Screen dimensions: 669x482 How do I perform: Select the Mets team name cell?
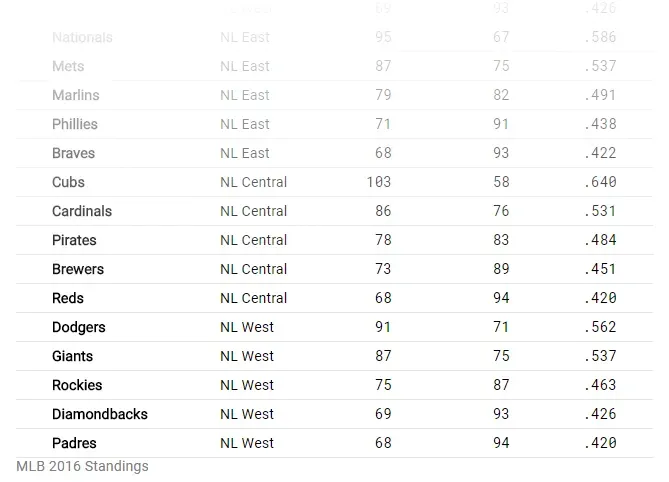pyautogui.click(x=68, y=66)
